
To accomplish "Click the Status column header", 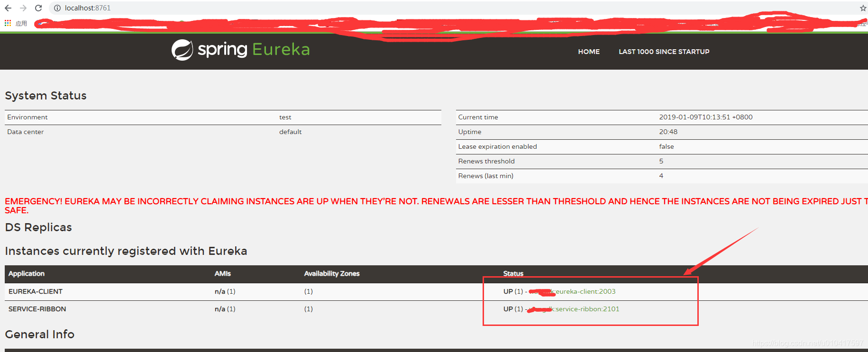I will click(513, 273).
